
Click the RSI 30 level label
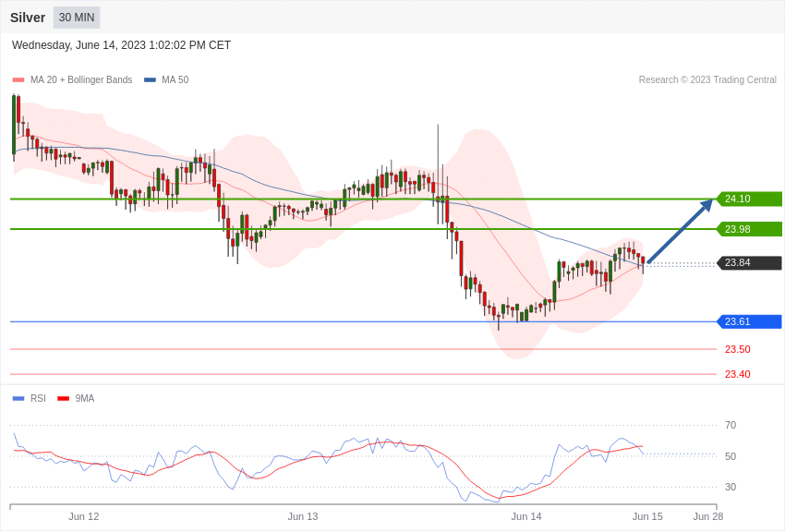coord(731,487)
